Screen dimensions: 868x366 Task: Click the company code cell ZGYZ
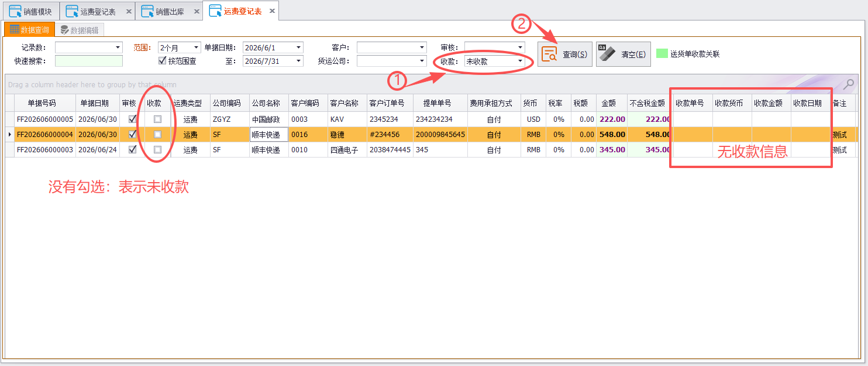(x=229, y=119)
